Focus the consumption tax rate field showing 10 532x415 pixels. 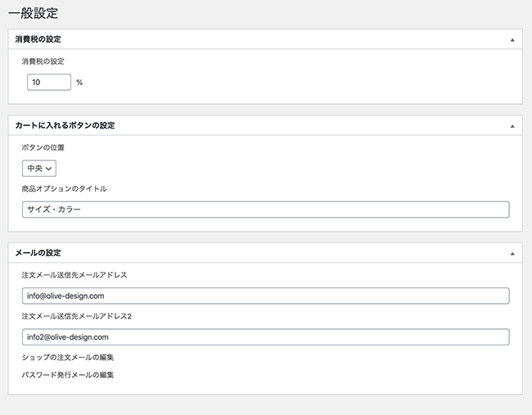[49, 82]
